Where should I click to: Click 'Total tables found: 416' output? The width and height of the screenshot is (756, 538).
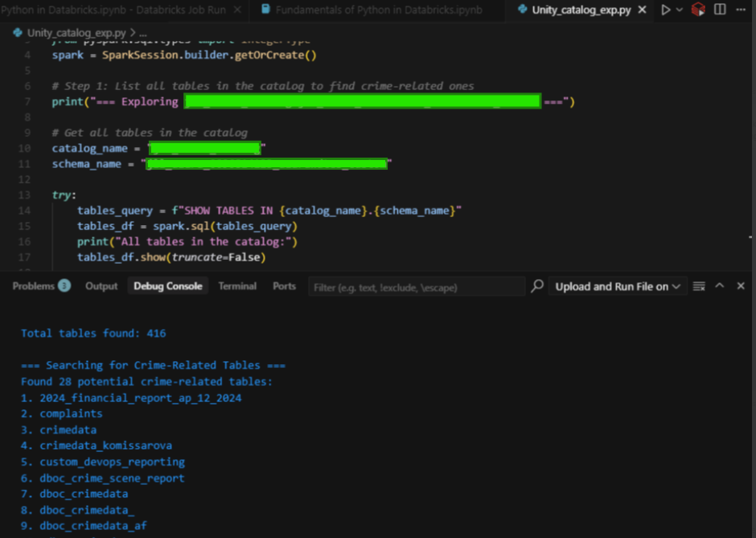(x=93, y=333)
